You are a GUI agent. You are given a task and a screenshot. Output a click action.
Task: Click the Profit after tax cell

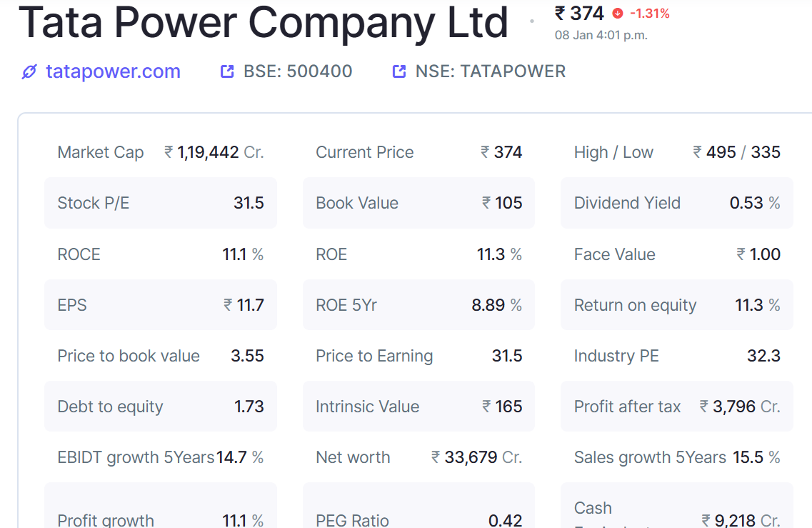(676, 407)
